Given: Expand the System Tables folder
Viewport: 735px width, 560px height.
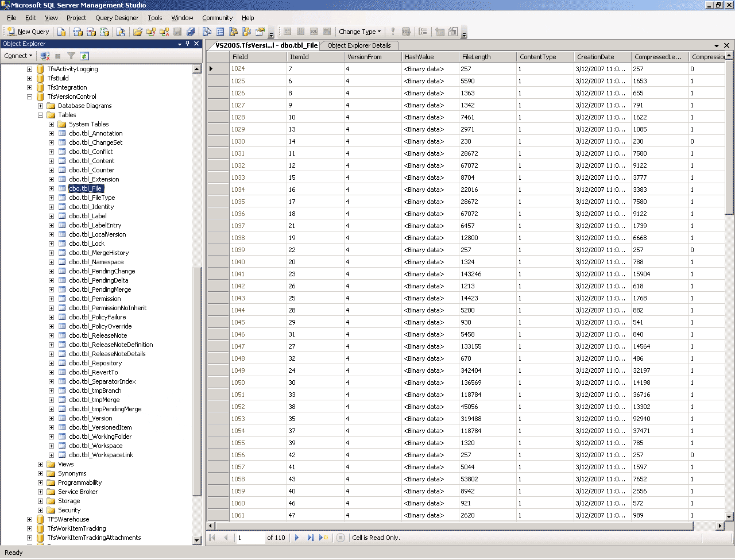Looking at the screenshot, I should 51,124.
